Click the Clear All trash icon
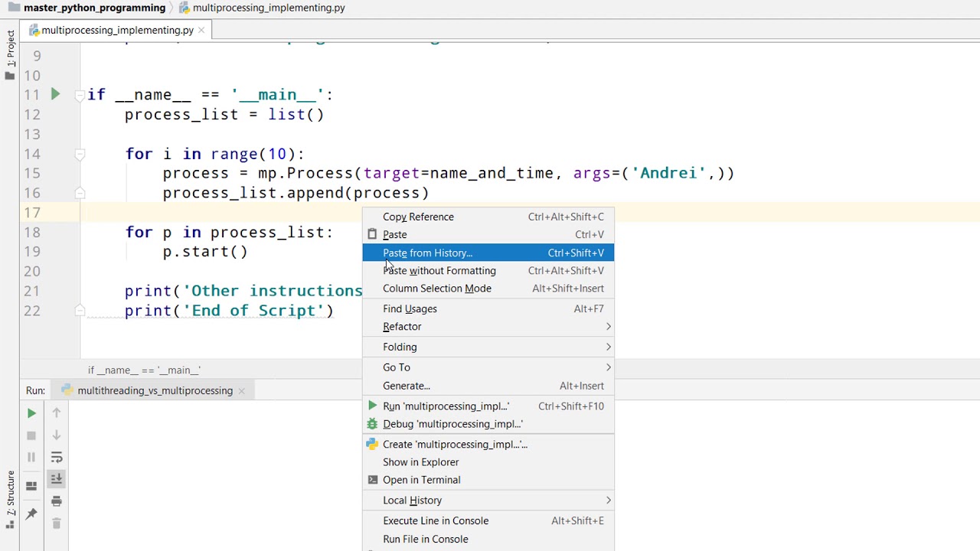980x551 pixels. (x=57, y=523)
